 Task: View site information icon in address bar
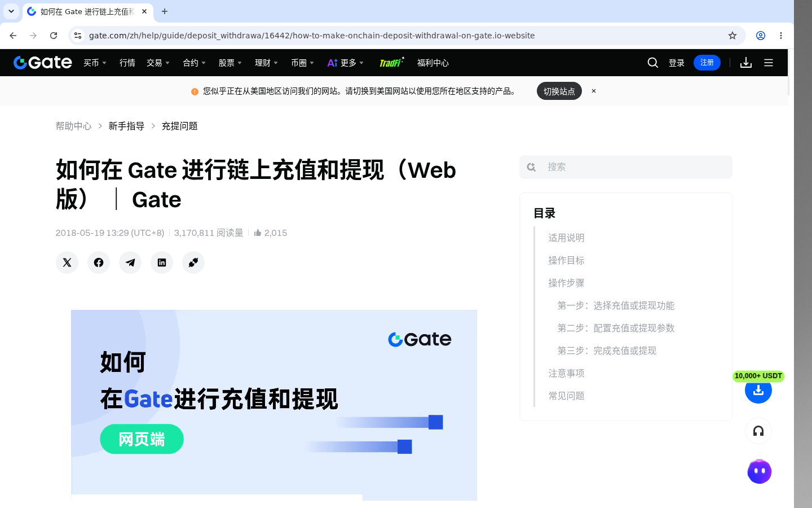click(x=78, y=36)
